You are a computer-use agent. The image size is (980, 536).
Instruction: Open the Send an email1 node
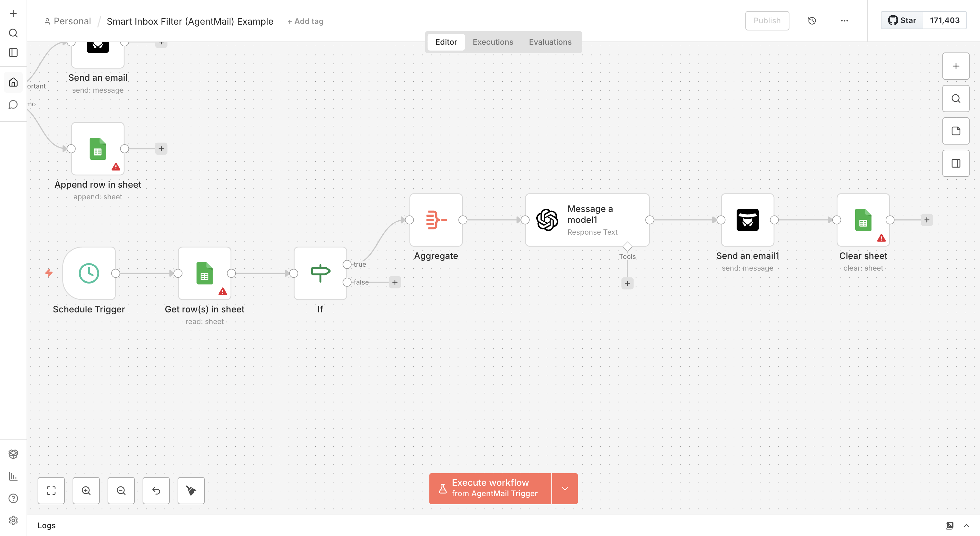point(748,220)
